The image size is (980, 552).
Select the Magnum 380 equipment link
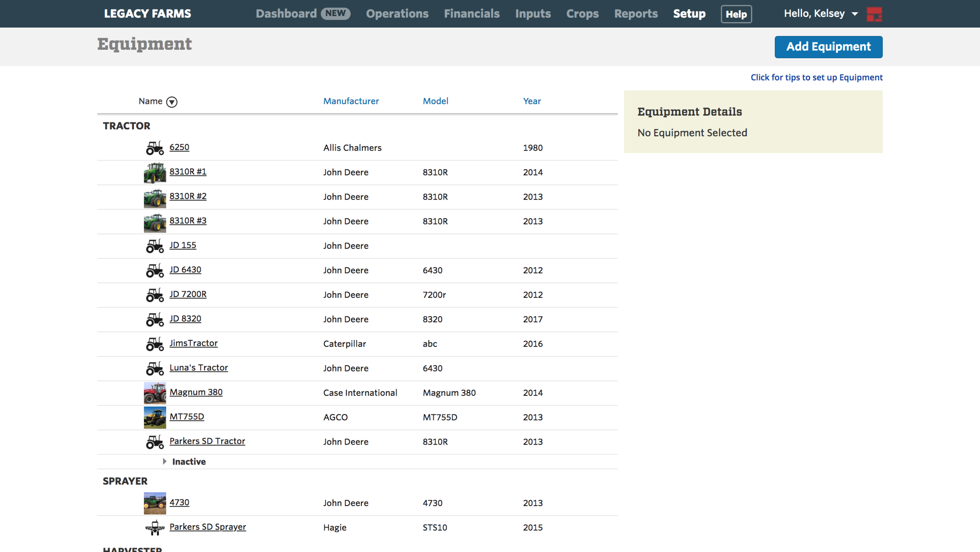pyautogui.click(x=196, y=392)
